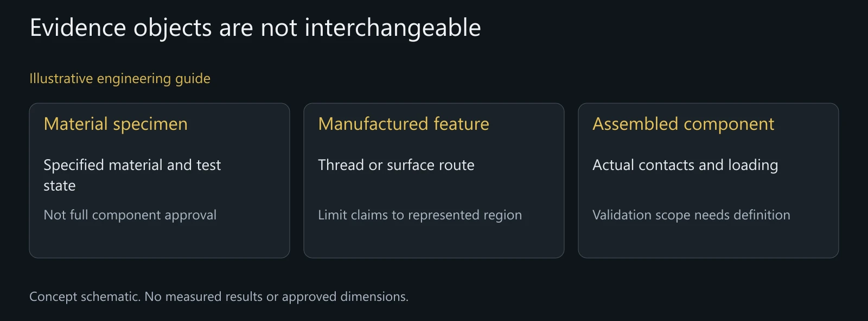The image size is (868, 321).
Task: Select the Assembled component card heading
Action: pyautogui.click(x=684, y=124)
